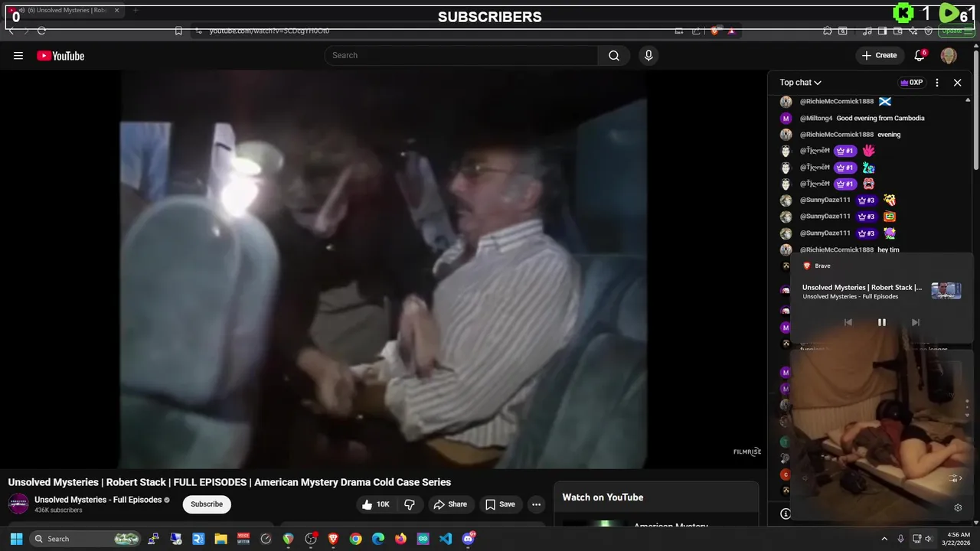Screen dimensions: 980x551
Task: Show hidden system tray icons chevron
Action: tap(884, 539)
